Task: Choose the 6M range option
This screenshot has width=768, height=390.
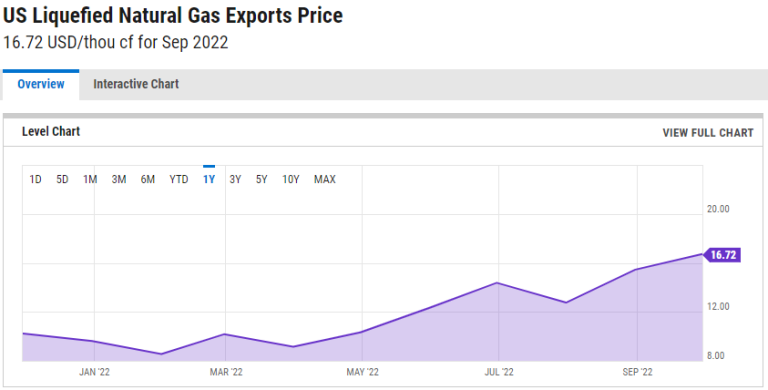Action: 148,179
